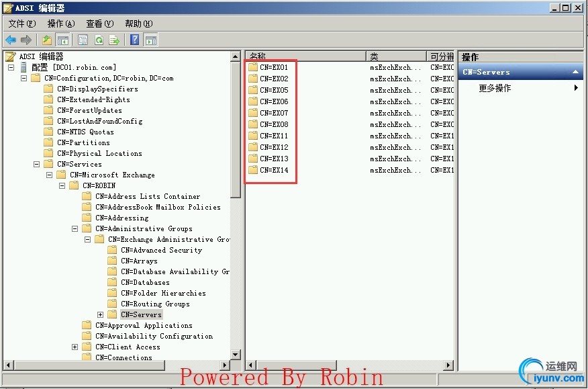The width and height of the screenshot is (588, 389).
Task: Open the 查看(V) menu
Action: pyautogui.click(x=100, y=24)
